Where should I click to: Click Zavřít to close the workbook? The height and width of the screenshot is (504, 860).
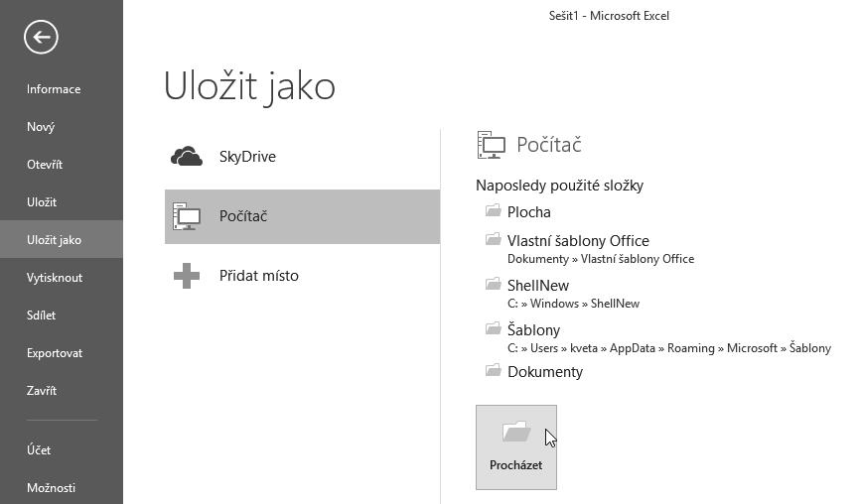tap(42, 391)
